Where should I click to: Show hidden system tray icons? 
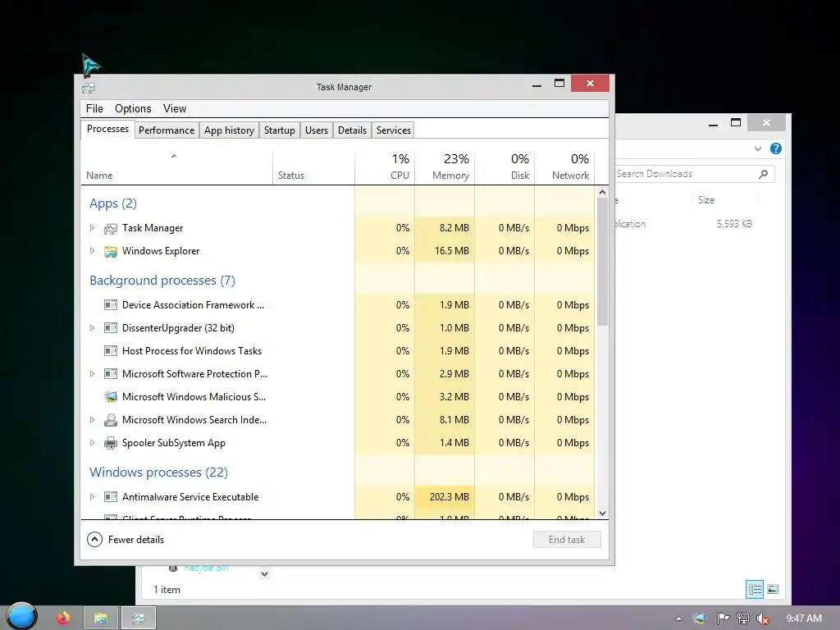678,619
